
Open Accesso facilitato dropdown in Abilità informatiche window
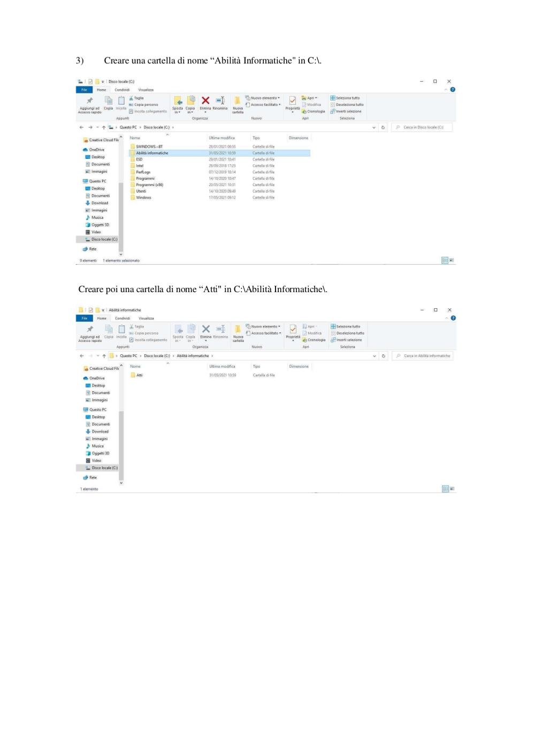click(263, 333)
